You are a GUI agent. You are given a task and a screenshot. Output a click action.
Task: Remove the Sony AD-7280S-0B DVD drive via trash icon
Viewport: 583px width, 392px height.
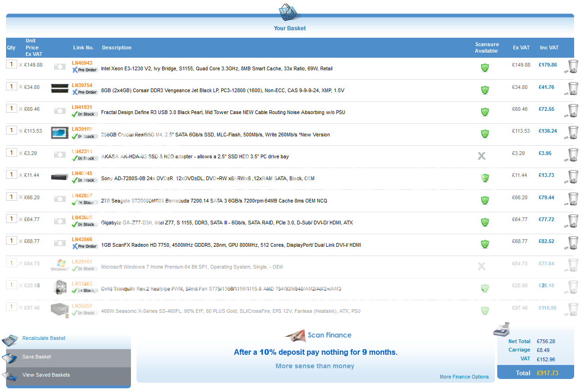(572, 176)
